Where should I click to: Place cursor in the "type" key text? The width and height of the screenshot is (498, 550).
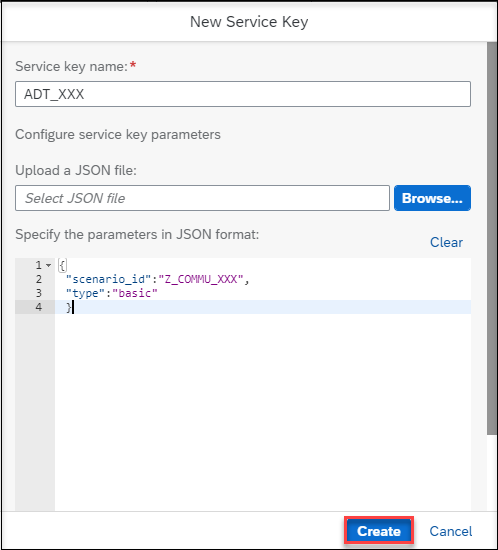[x=85, y=293]
